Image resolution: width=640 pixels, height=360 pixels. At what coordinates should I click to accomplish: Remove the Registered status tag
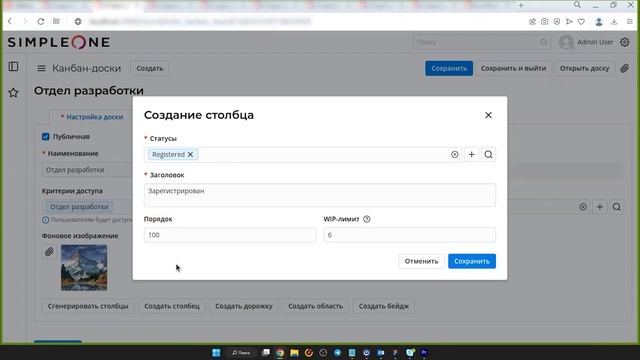tap(190, 154)
